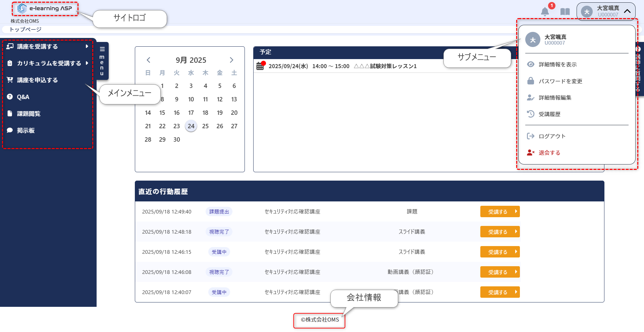Click the schedule calendar icon with red dot
Viewport: 644px width, 332px height.
pyautogui.click(x=260, y=66)
